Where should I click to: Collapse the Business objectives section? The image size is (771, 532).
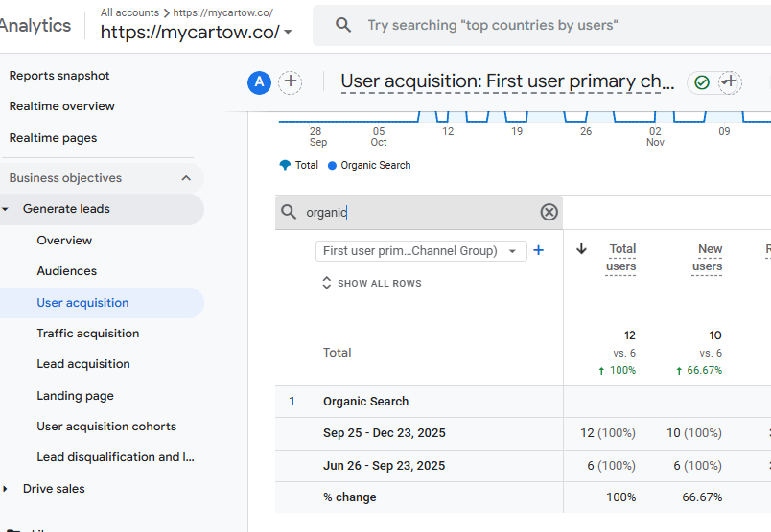point(186,178)
